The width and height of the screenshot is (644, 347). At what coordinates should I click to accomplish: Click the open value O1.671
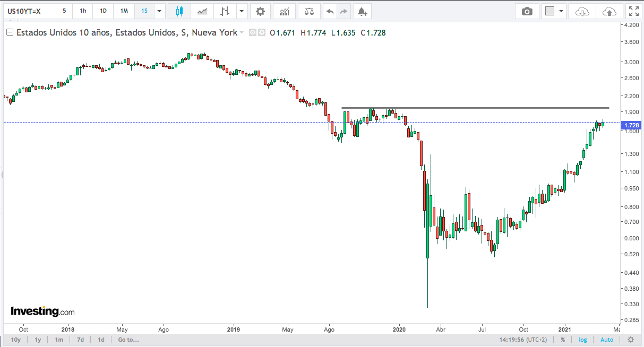click(283, 33)
